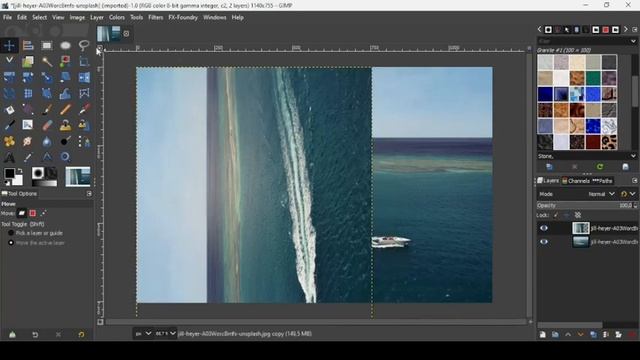The width and height of the screenshot is (640, 360).
Task: Hide the bottom layer with eye icon
Action: click(x=544, y=242)
